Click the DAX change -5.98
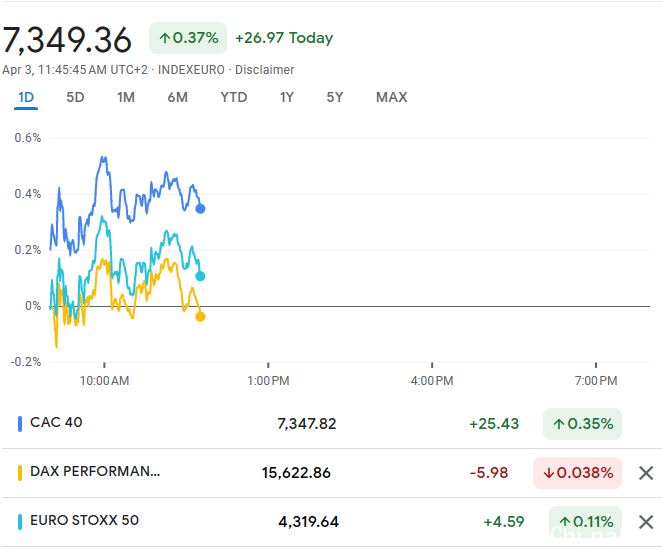This screenshot has width=662, height=548. pyautogui.click(x=489, y=473)
